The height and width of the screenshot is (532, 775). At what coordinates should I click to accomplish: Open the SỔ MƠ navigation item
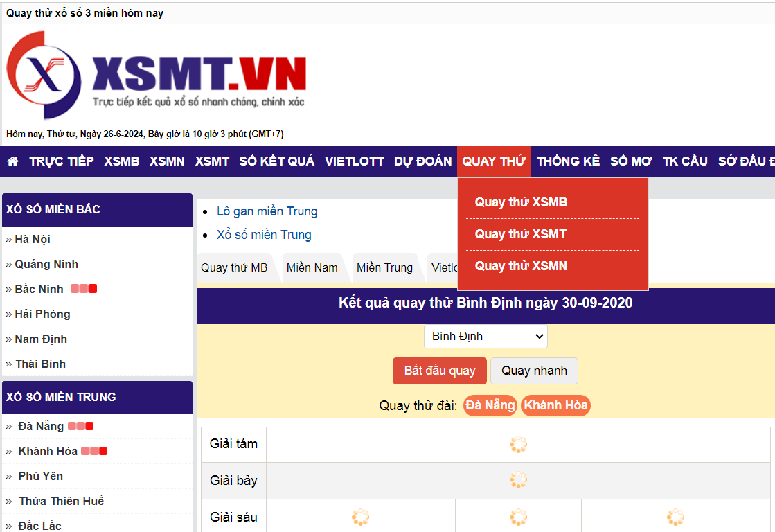[x=630, y=161]
